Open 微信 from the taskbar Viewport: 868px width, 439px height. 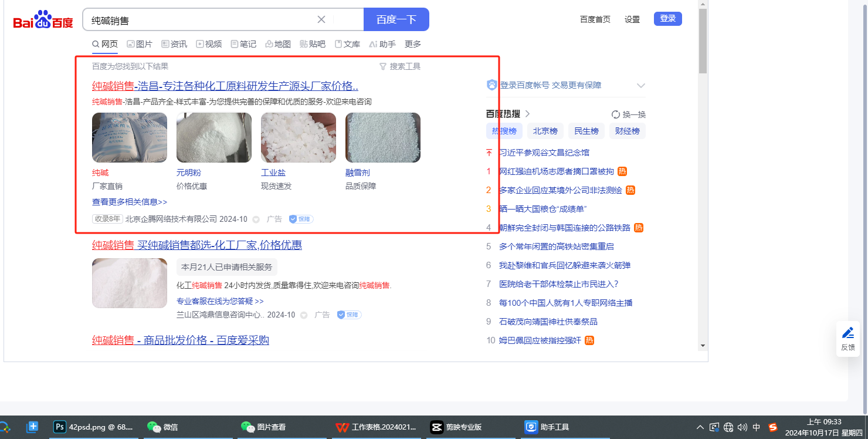189,427
